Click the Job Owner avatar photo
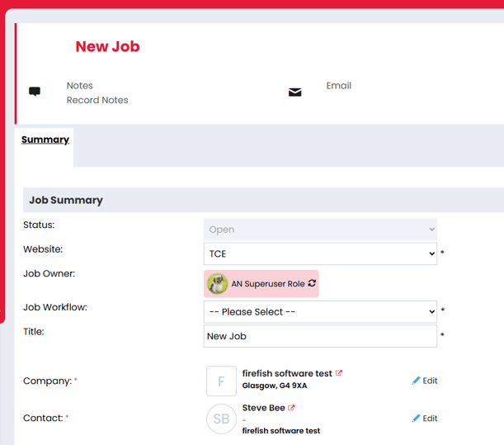This screenshot has width=504, height=445. click(x=217, y=283)
